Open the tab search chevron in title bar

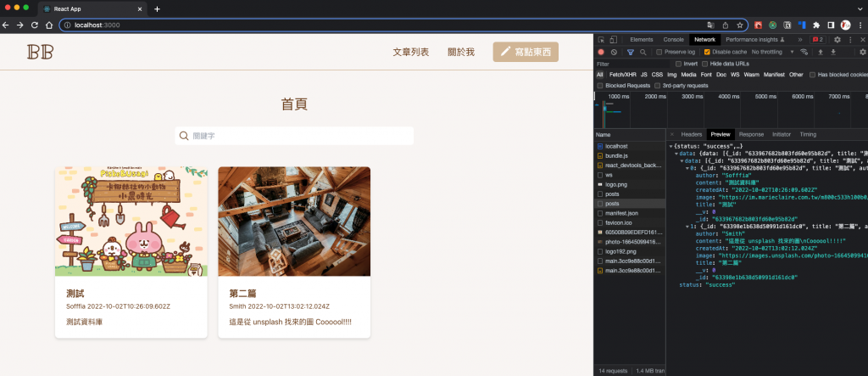860,8
